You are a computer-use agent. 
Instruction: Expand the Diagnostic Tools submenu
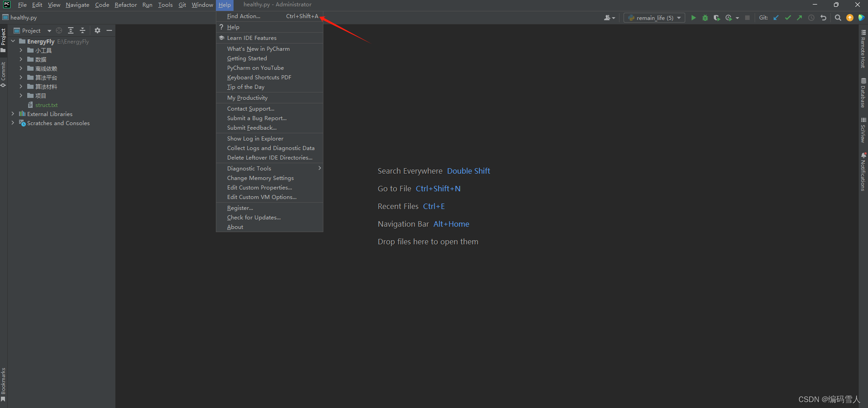(269, 169)
